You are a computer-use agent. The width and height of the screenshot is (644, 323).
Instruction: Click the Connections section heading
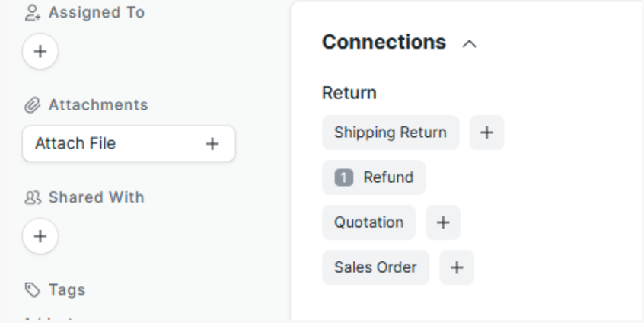pos(384,42)
